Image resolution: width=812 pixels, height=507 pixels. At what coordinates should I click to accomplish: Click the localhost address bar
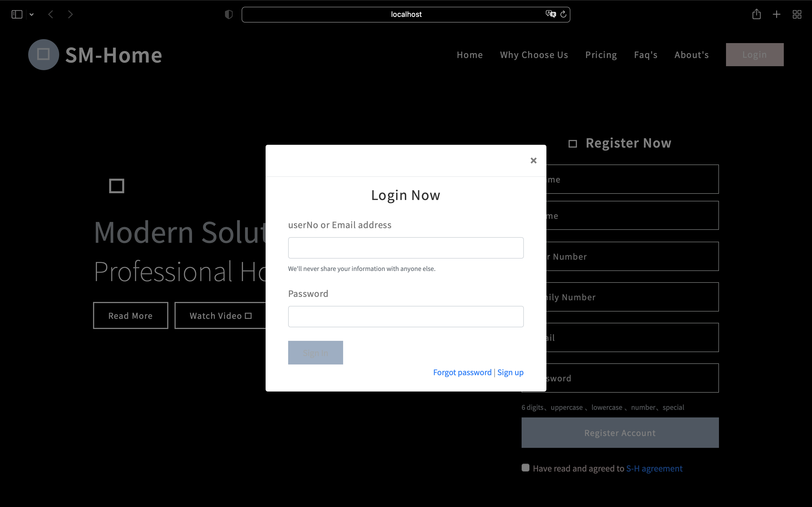click(406, 14)
